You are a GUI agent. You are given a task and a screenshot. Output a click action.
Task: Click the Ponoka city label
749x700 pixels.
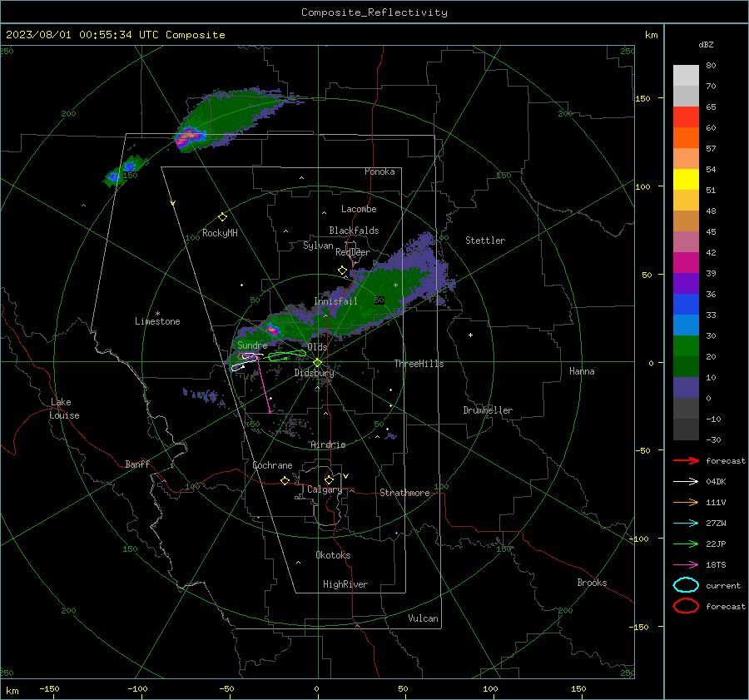[379, 171]
